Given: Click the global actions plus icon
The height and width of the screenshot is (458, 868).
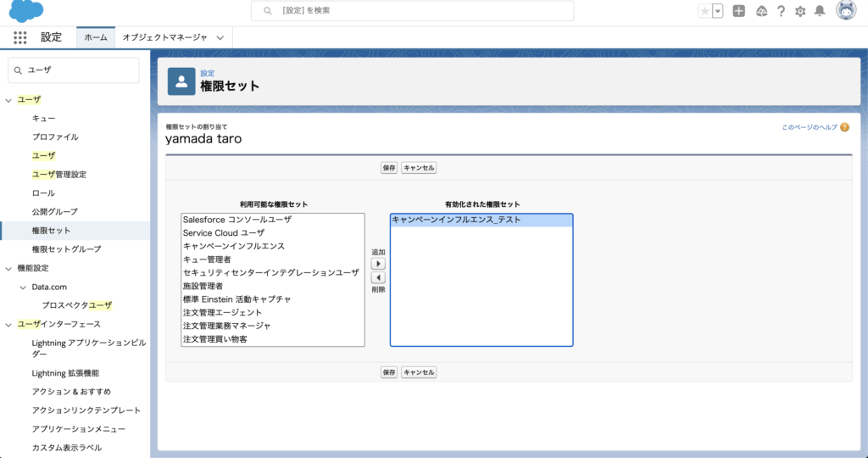Looking at the screenshot, I should [738, 11].
